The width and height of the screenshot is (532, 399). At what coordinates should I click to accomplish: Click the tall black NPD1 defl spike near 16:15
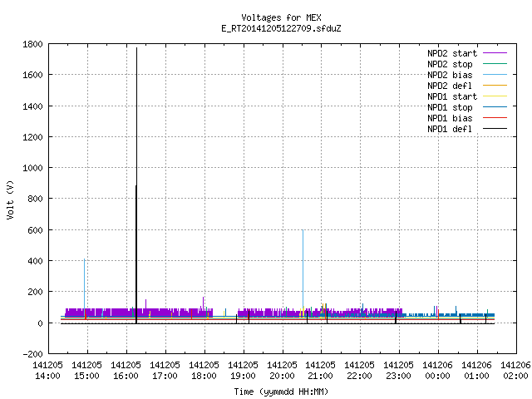pyautogui.click(x=136, y=185)
